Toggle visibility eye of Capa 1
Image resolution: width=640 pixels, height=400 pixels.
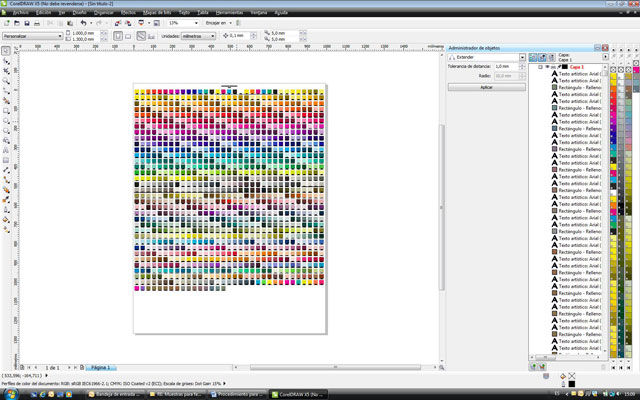click(x=546, y=67)
